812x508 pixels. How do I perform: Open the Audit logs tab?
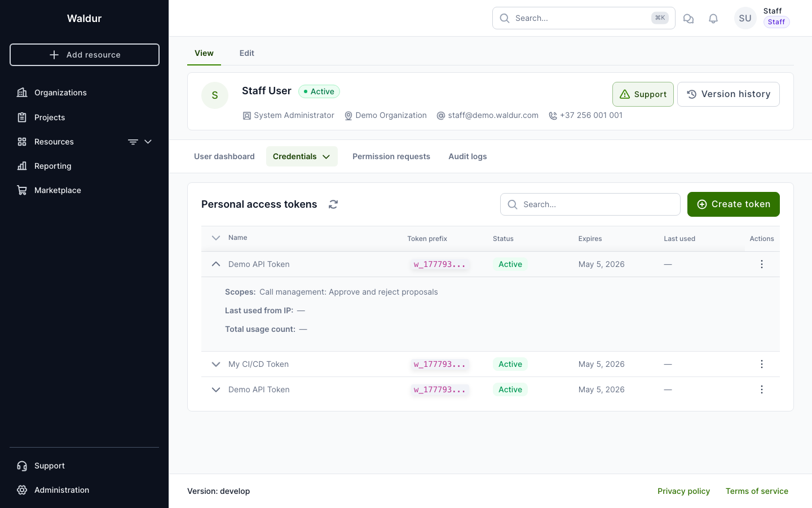coord(467,156)
